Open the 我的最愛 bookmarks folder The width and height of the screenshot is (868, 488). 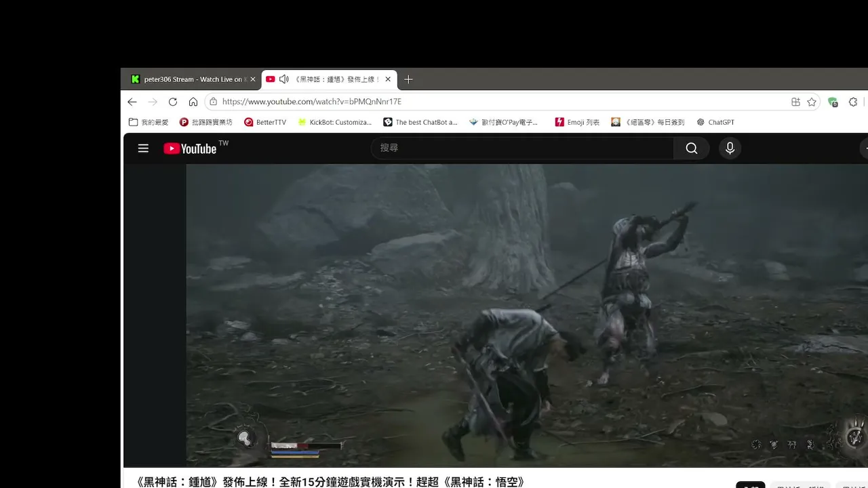tap(149, 122)
